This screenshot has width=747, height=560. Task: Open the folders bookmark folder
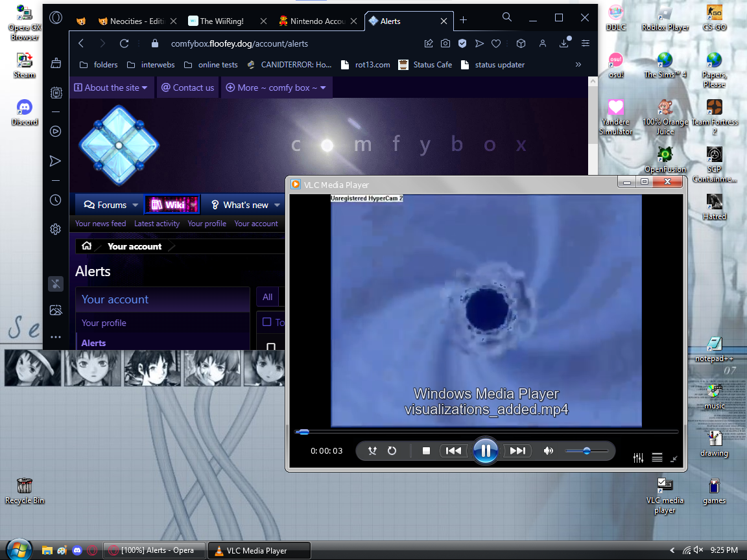tap(99, 65)
